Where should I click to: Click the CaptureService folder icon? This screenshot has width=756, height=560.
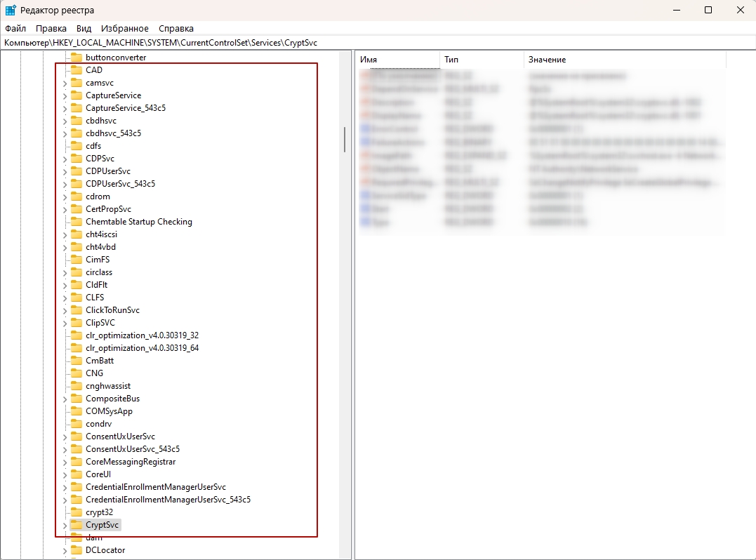point(77,95)
